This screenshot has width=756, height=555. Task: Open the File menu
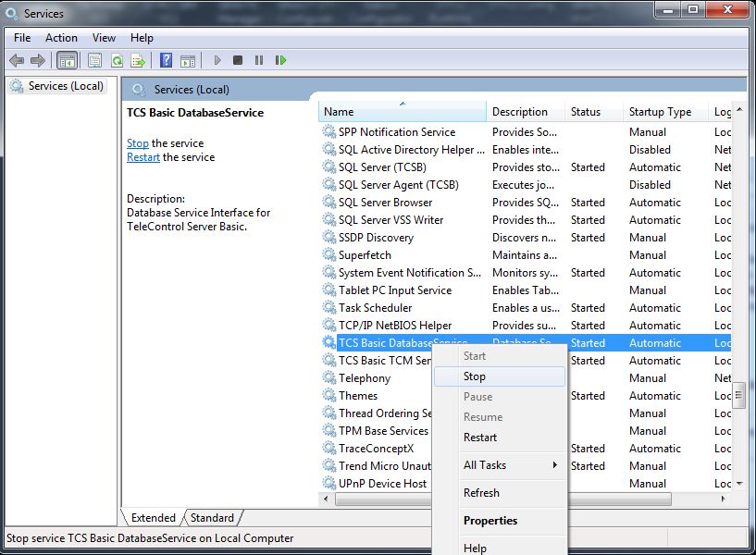click(x=22, y=38)
